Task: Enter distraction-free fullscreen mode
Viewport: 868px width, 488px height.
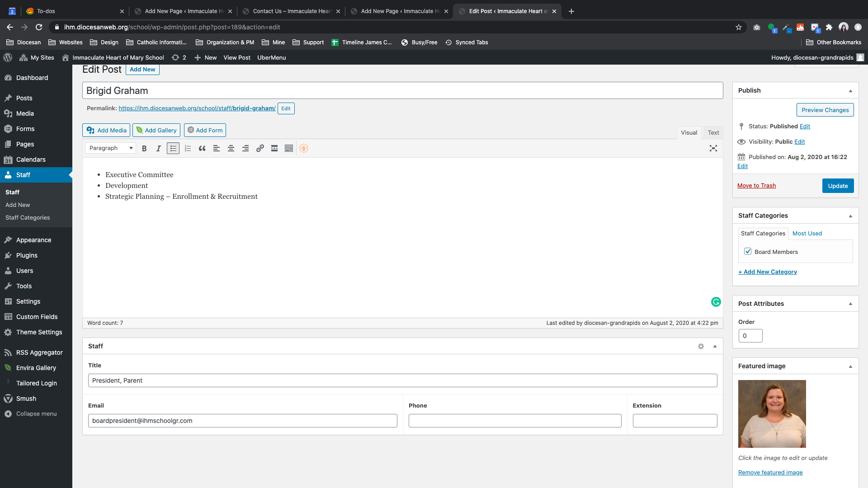Action: tap(713, 148)
